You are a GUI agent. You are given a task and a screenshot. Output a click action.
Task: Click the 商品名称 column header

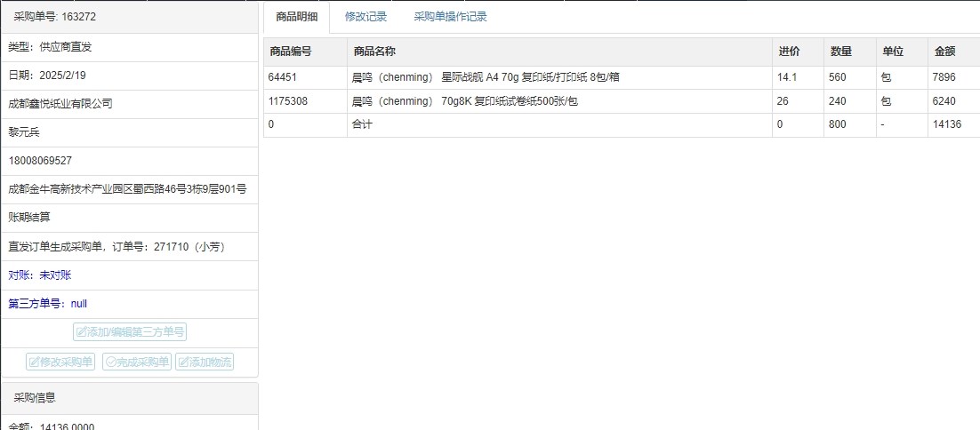pyautogui.click(x=559, y=52)
